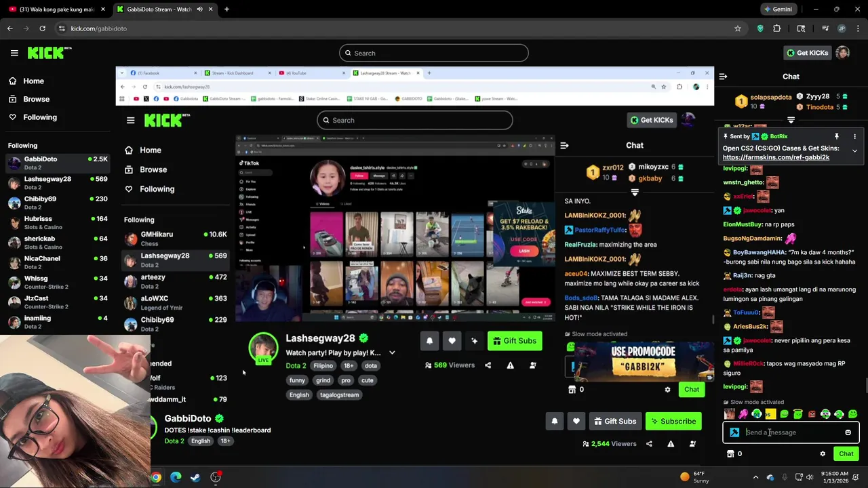Open browser extensions puzzle icon
The height and width of the screenshot is (488, 868).
[777, 28]
